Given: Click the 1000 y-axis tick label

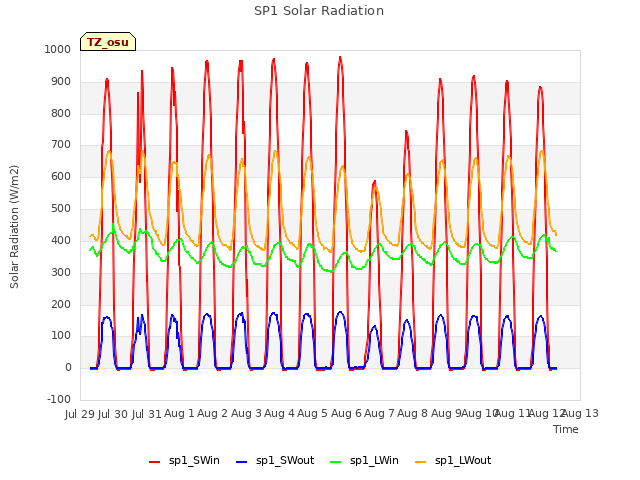Looking at the screenshot, I should (x=58, y=49).
